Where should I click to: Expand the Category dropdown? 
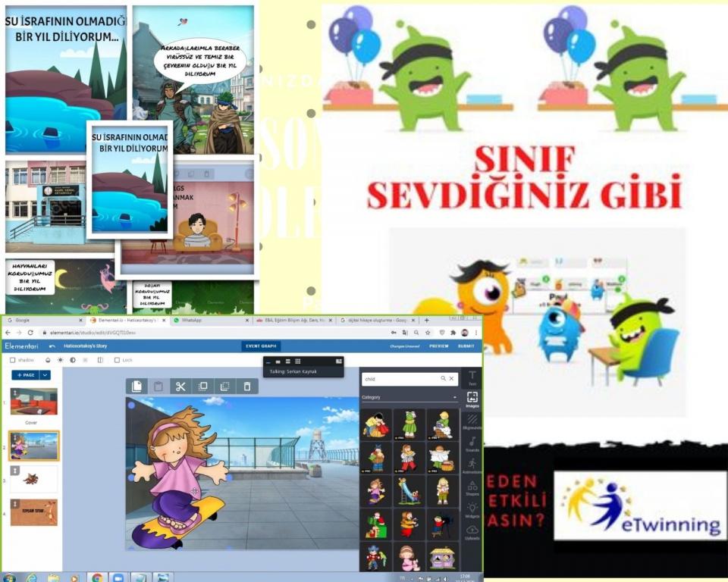[409, 397]
